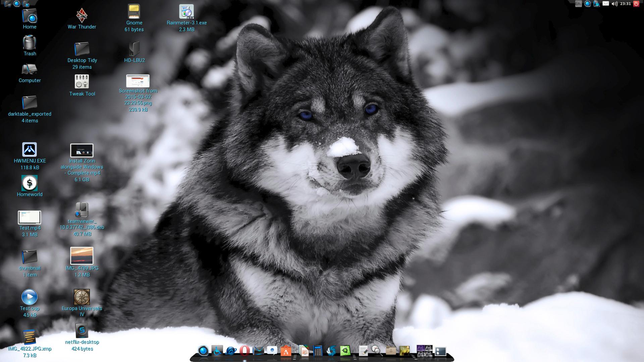Switch workspaces using the dock workspace switcher
Screen dimensions: 644x362
tap(424, 351)
